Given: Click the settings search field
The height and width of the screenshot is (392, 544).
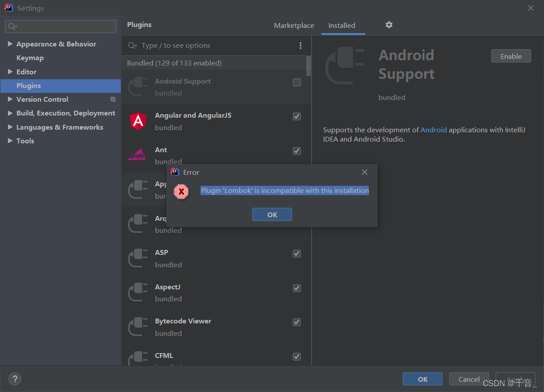Looking at the screenshot, I should (x=61, y=27).
